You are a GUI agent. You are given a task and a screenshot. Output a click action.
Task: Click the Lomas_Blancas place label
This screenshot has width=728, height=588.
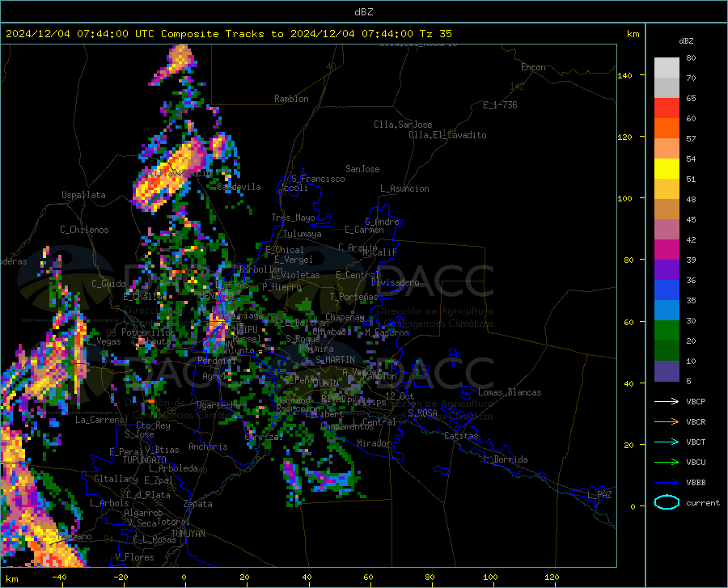pos(510,392)
